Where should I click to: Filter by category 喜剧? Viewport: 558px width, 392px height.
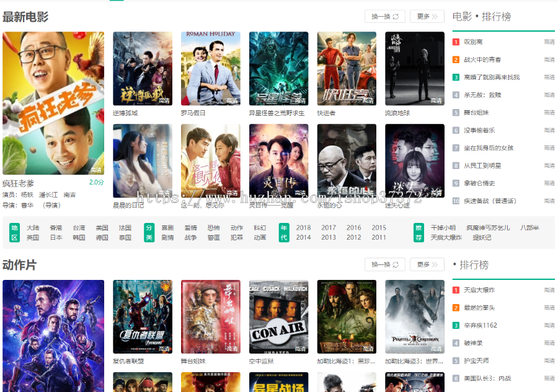pos(167,228)
